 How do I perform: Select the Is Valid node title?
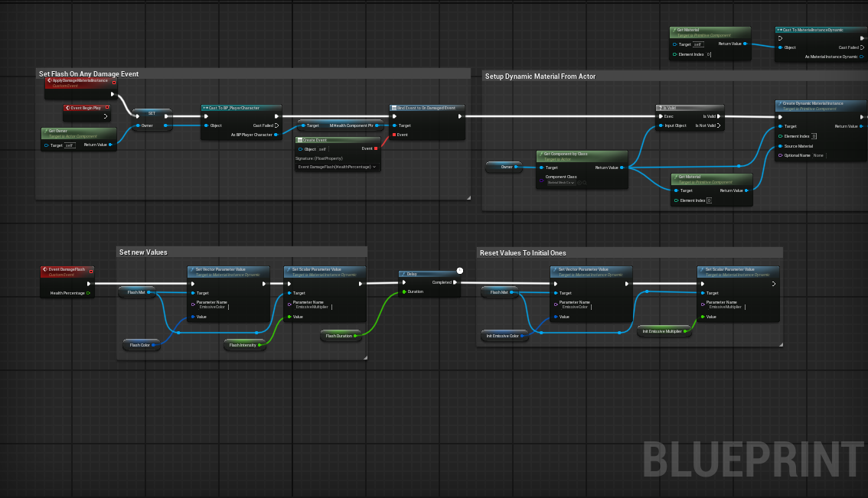click(670, 108)
